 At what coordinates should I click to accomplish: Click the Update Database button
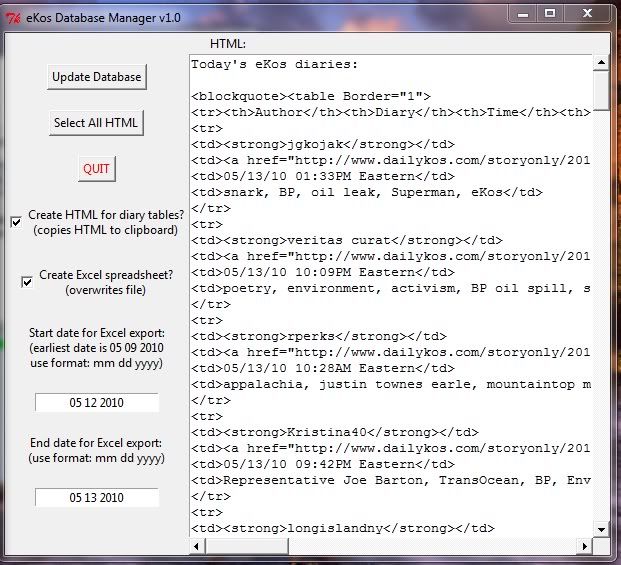point(97,77)
